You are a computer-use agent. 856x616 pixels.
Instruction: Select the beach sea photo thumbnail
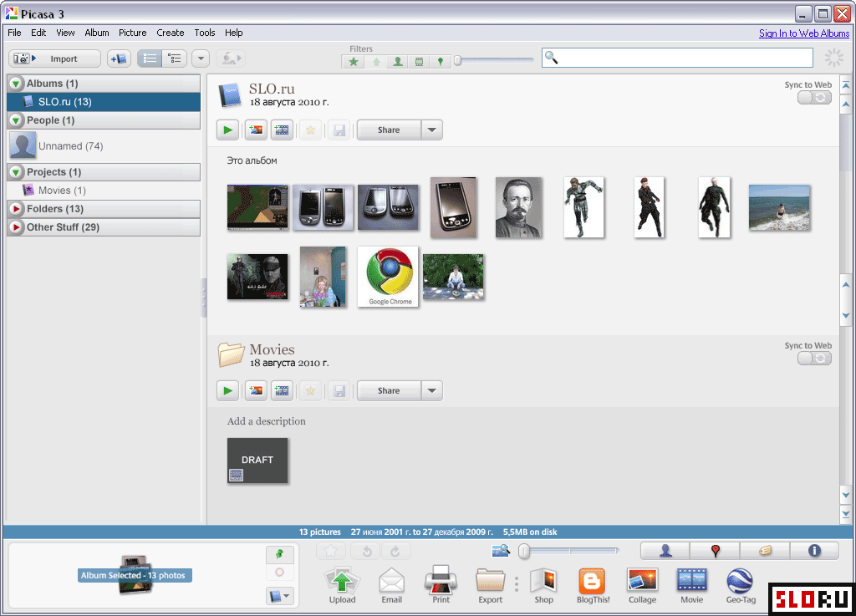tap(779, 207)
